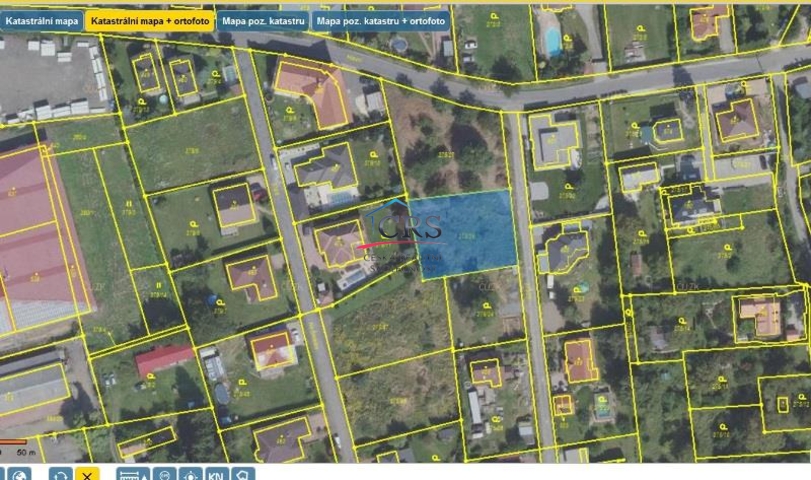Click the partially visible leftmost bottom toolbar button
811x480 pixels.
tap(3, 474)
